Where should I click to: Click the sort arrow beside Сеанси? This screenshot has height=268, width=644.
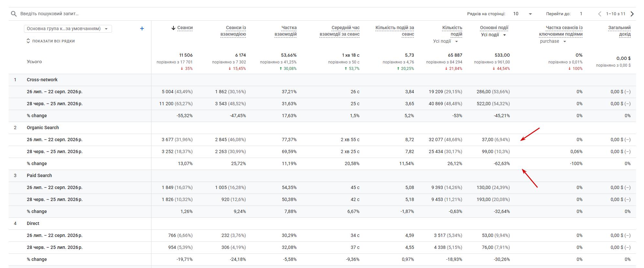pos(173,28)
